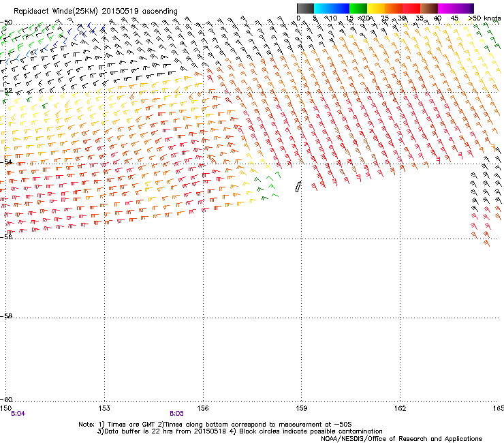Image resolution: width=504 pixels, height=443 pixels.
Task: Click the -56 latitude axis label
Action: point(7,236)
